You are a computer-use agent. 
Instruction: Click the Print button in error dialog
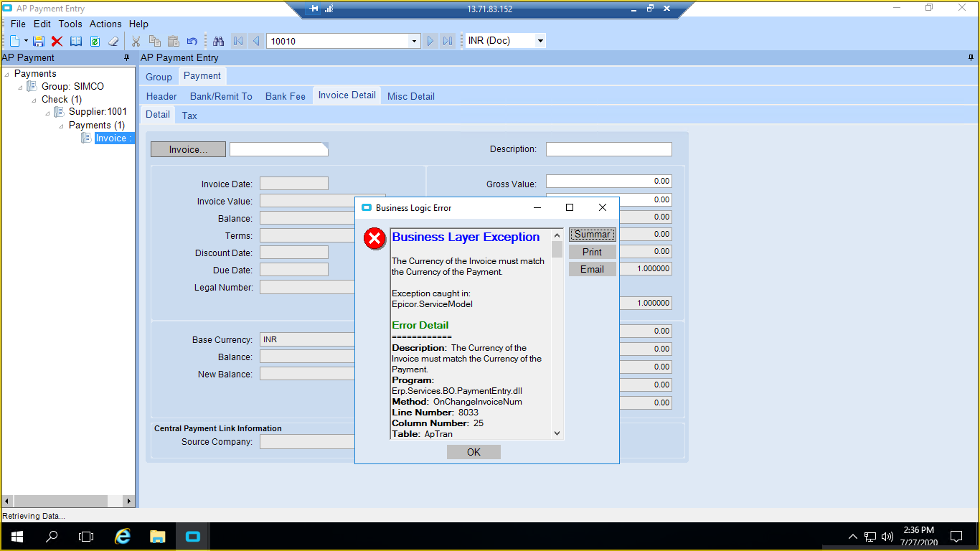click(592, 252)
